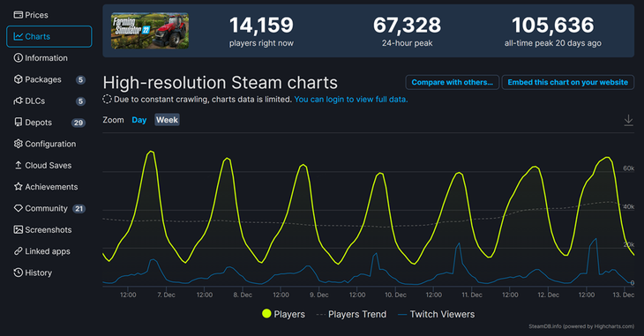Image resolution: width=644 pixels, height=336 pixels.
Task: Click Embed this chart on your website
Action: coord(567,82)
